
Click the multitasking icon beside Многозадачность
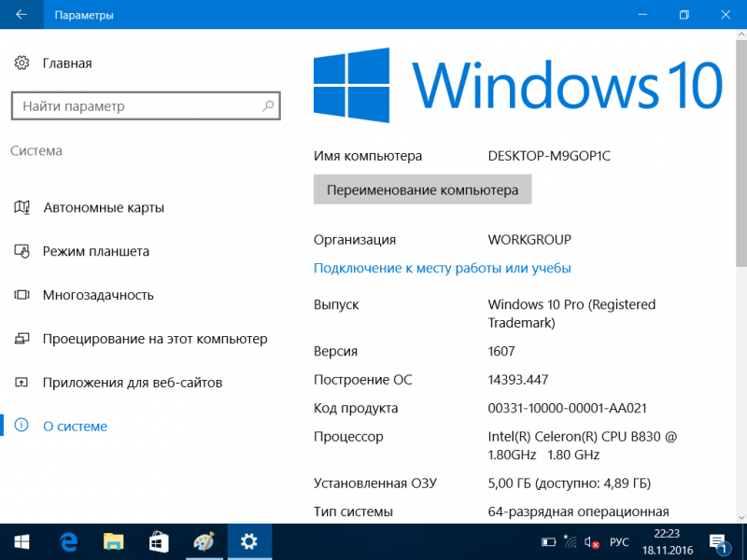point(21,295)
